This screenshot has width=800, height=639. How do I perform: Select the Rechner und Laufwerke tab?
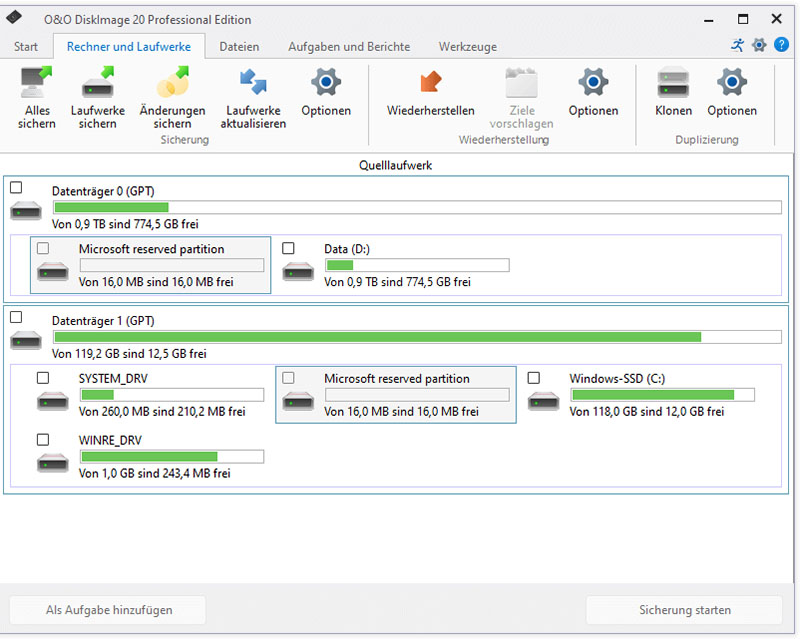(x=129, y=46)
